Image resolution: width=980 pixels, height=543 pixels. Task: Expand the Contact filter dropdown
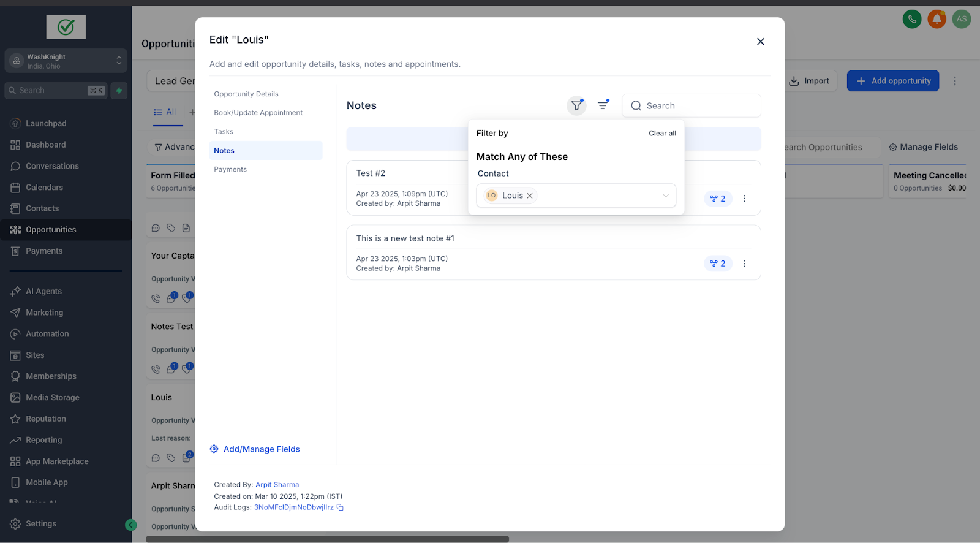[665, 196]
